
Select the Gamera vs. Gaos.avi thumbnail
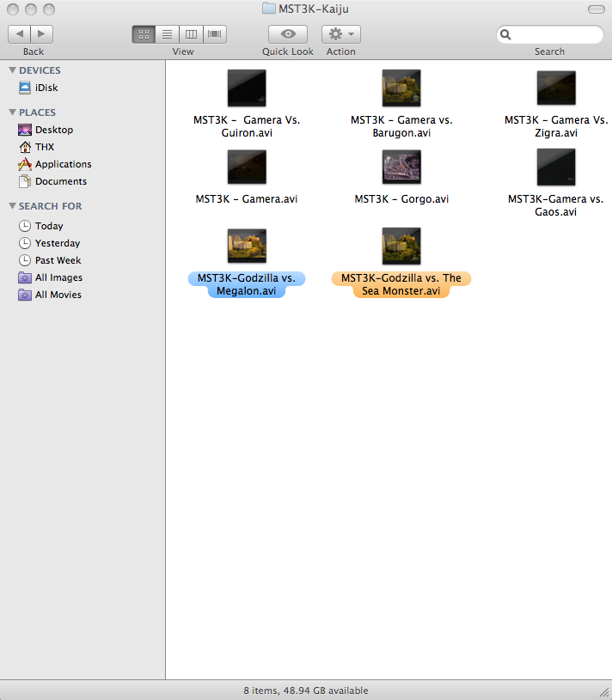556,167
